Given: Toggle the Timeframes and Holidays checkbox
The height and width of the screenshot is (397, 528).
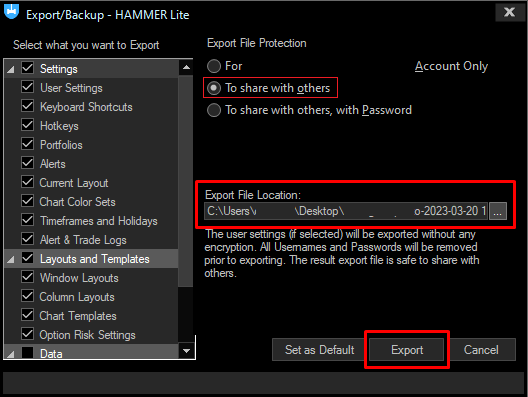Looking at the screenshot, I should coord(28,220).
